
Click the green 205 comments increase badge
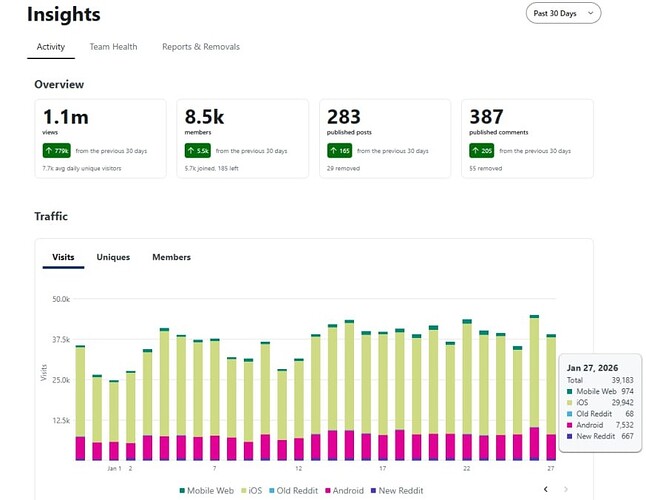[x=482, y=150]
